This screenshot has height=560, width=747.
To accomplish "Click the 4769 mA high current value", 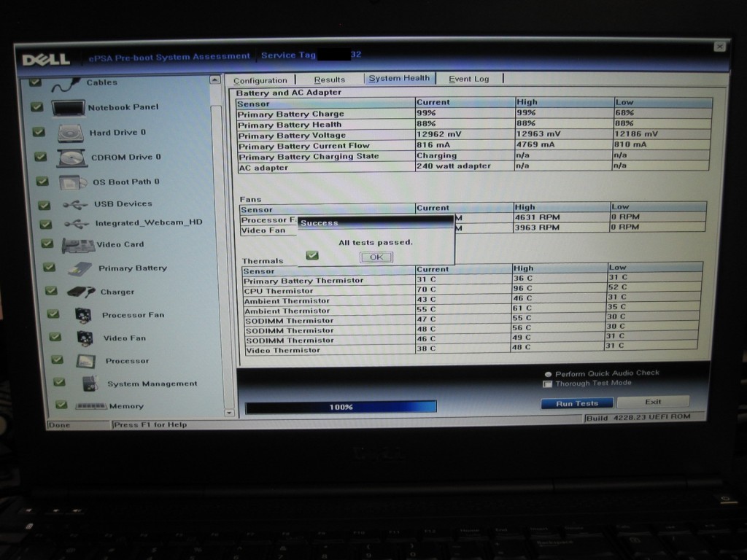I will point(535,145).
